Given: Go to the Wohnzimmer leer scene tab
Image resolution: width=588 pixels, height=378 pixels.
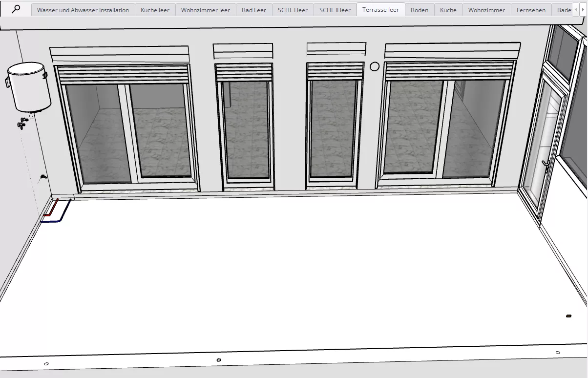Looking at the screenshot, I should coord(205,10).
